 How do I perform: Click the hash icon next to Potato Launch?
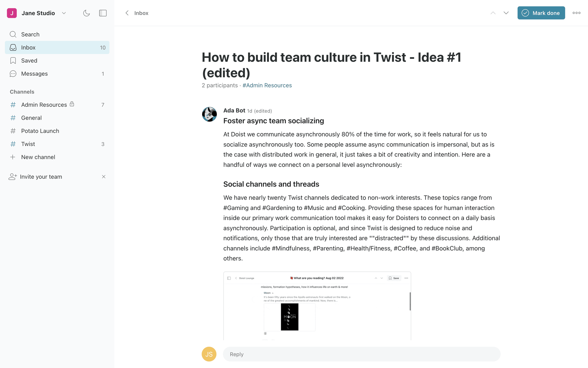[x=13, y=131]
